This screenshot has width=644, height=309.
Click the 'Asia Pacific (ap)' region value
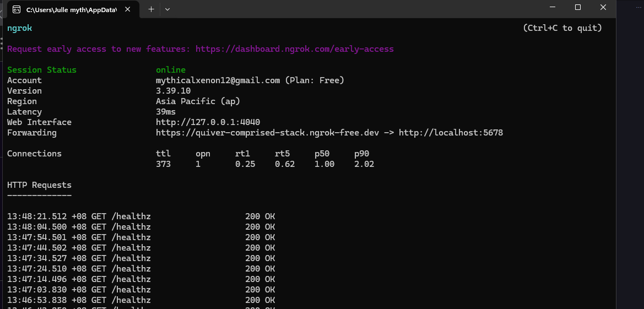(x=198, y=101)
